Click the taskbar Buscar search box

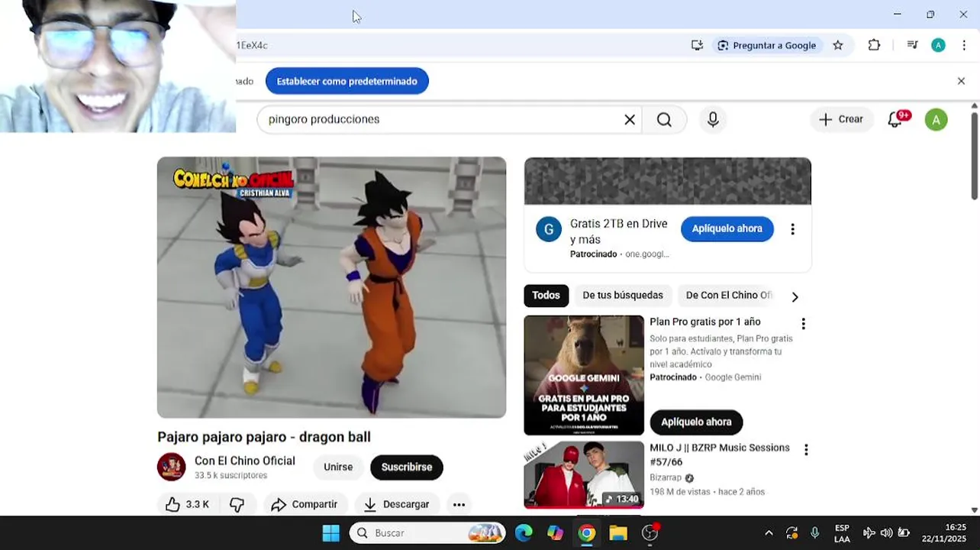pos(427,532)
